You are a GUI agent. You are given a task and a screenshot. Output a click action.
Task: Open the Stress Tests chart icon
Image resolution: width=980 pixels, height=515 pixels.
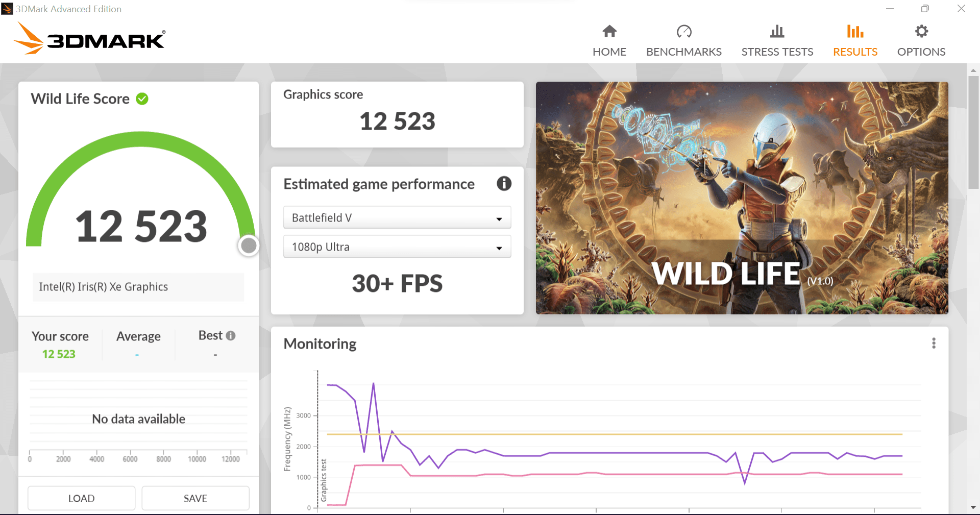click(x=777, y=32)
